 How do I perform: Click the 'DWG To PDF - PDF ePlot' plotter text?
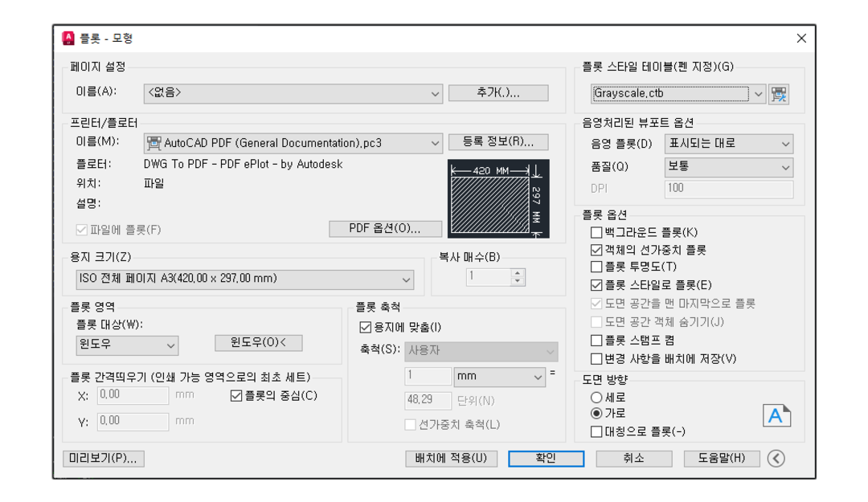point(243,165)
